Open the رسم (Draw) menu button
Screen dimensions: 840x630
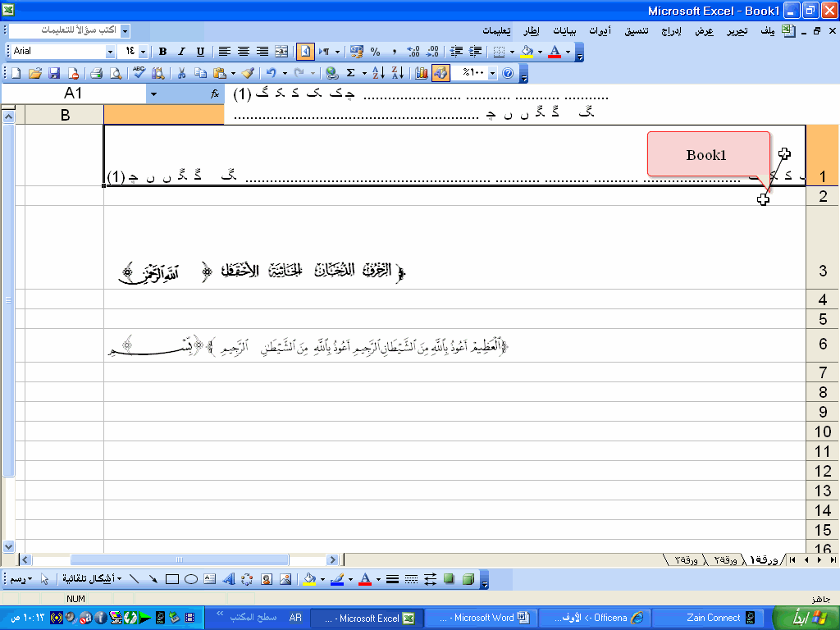21,579
